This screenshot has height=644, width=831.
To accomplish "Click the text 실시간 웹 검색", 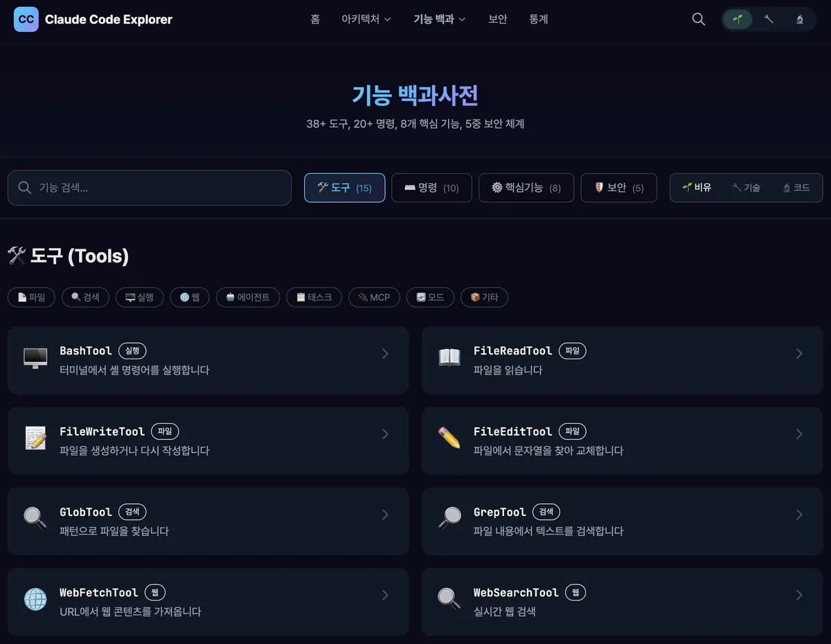I will (504, 611).
